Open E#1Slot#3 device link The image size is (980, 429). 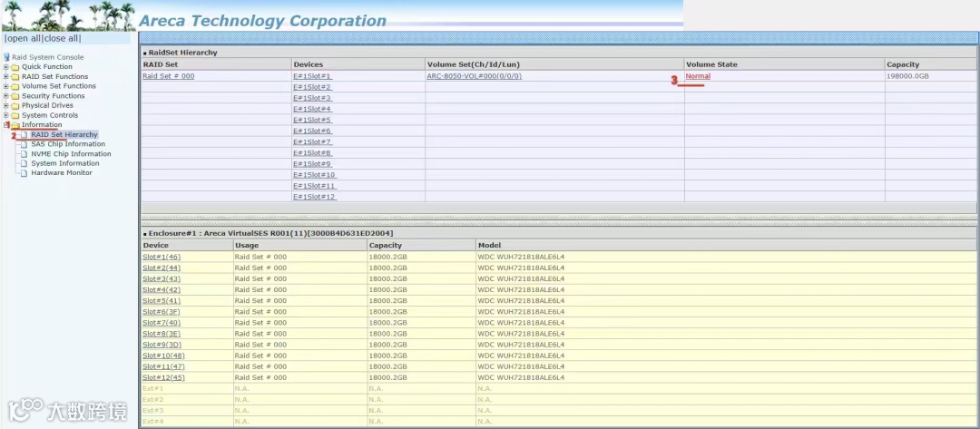tap(312, 98)
